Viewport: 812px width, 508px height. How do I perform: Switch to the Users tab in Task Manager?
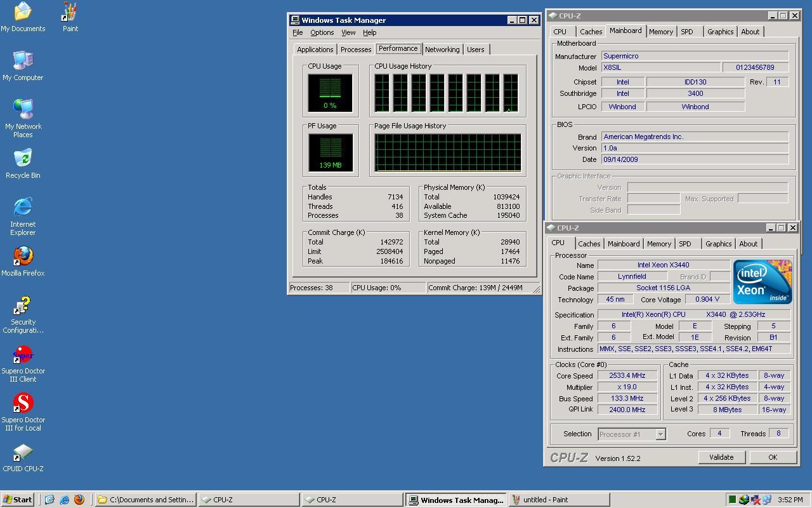click(476, 50)
